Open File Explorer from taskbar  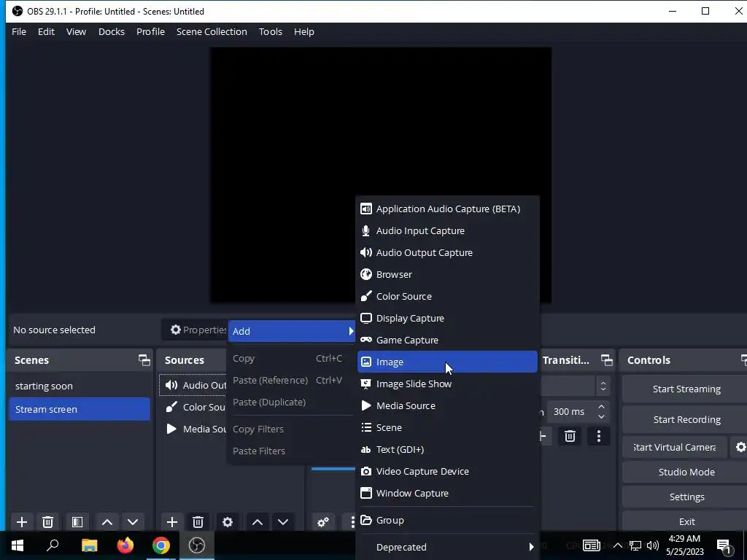click(x=89, y=545)
